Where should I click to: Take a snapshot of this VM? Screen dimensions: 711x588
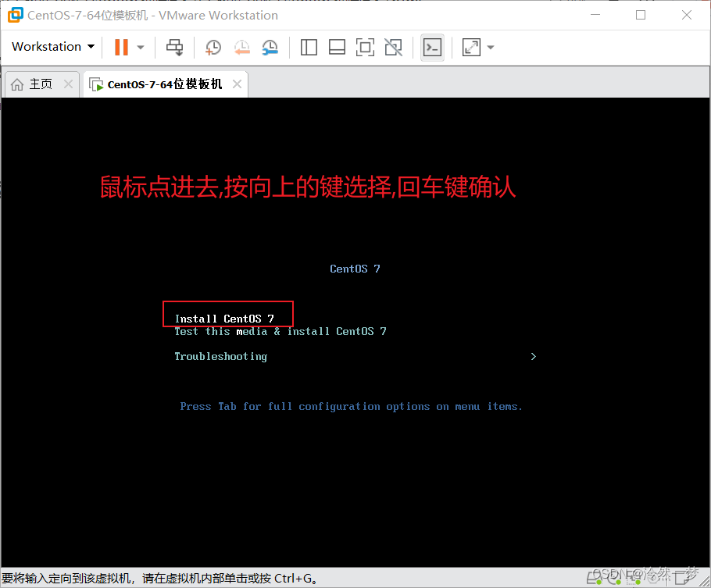[x=213, y=47]
